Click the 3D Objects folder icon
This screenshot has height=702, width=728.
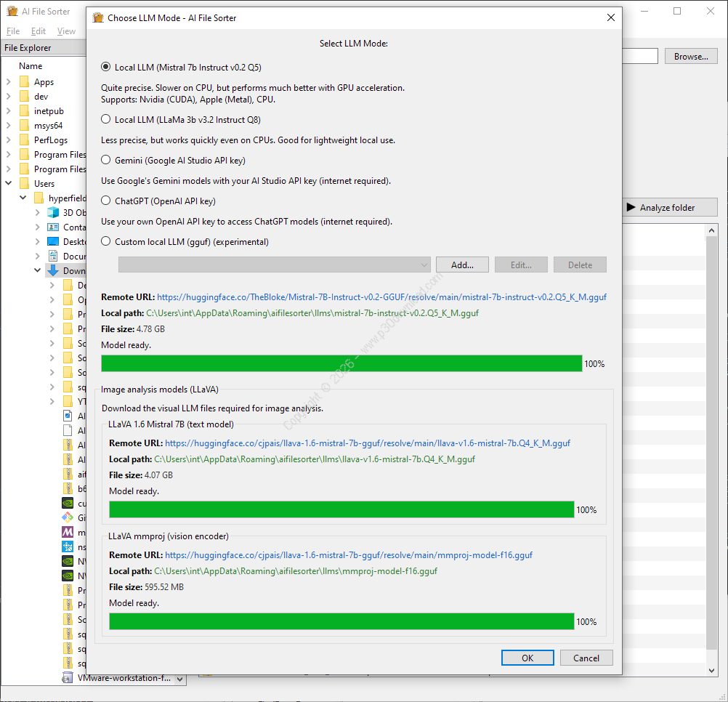point(53,213)
